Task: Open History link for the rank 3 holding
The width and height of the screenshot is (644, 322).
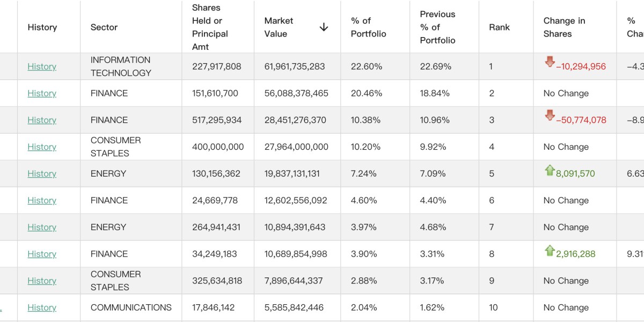Action: pyautogui.click(x=42, y=120)
